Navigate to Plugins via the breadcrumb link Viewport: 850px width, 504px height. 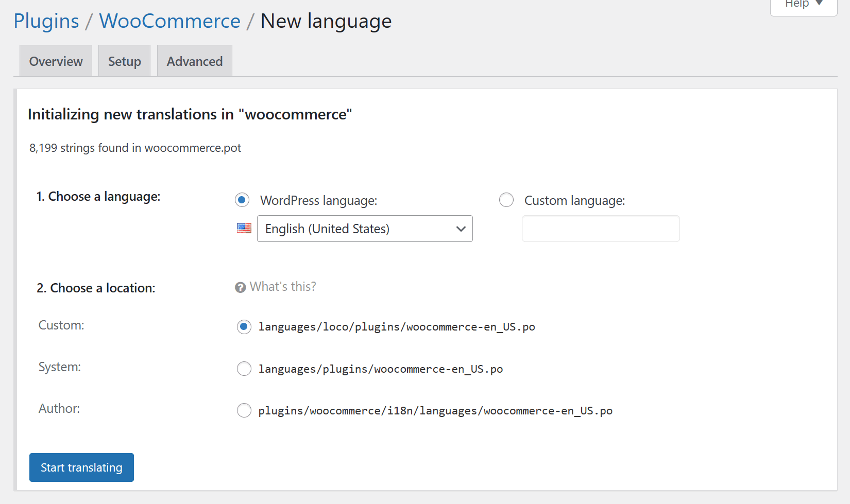tap(46, 21)
